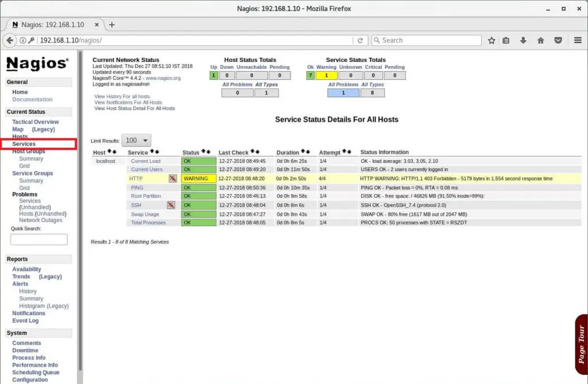Sort Last Check column ascending arrow
Viewport: 588px width, 384px height.
[x=253, y=151]
